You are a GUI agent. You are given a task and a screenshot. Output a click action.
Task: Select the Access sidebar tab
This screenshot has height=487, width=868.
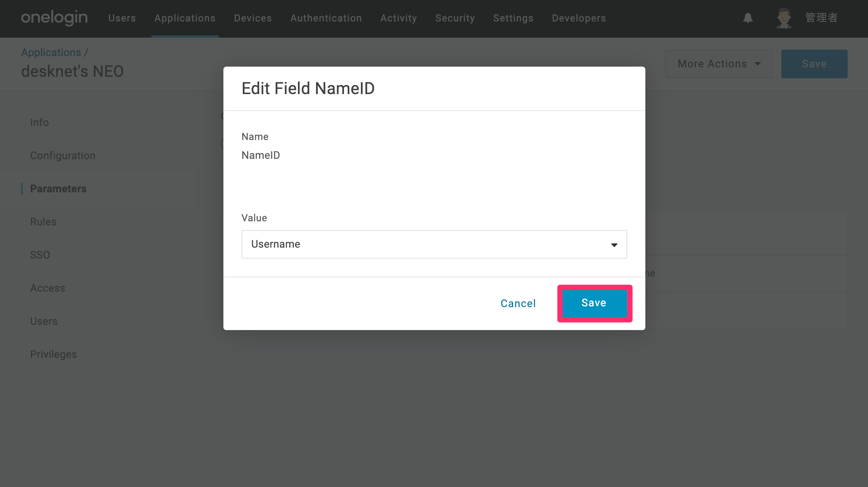47,288
